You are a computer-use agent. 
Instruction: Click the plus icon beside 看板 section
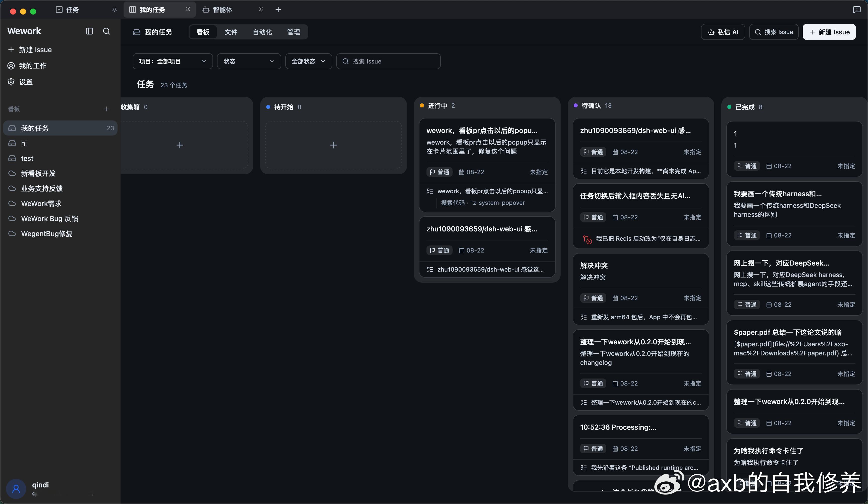106,109
